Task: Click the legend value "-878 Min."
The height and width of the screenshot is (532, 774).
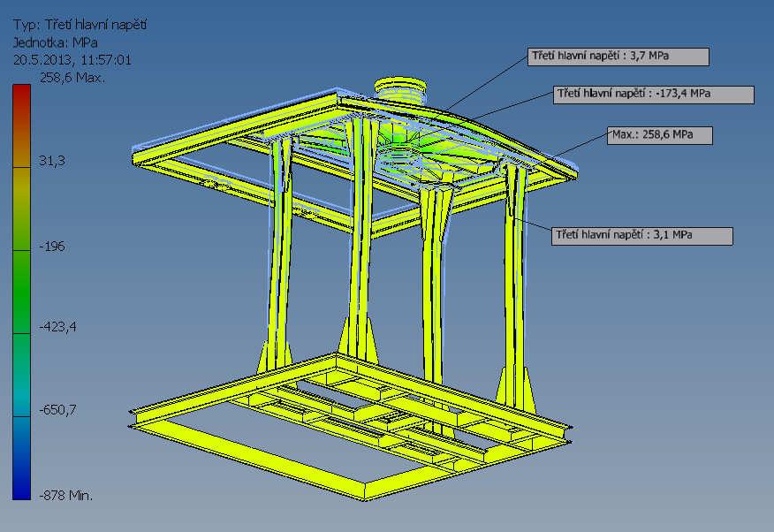Action: tap(65, 496)
